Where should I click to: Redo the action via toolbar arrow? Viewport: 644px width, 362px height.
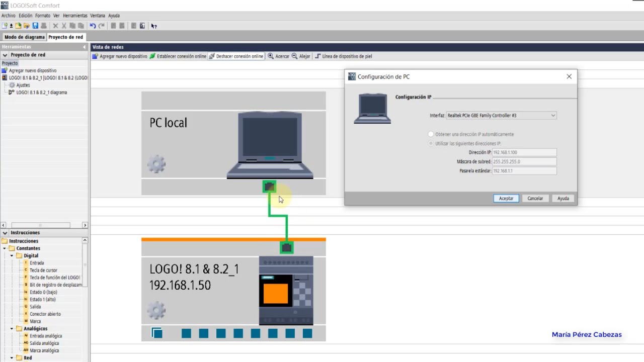tap(102, 26)
